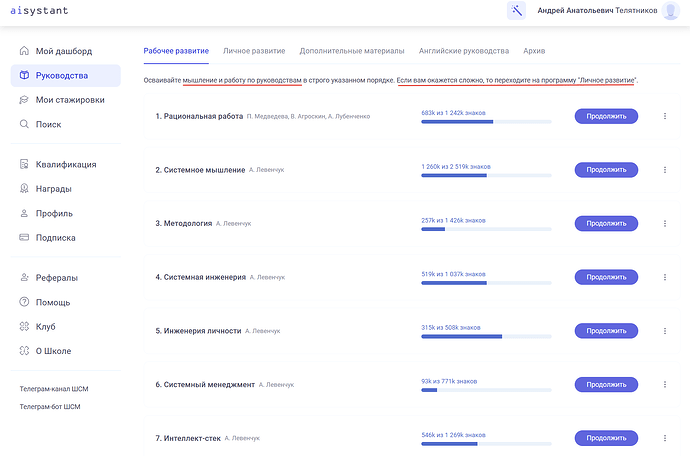Open Награды medal icon
This screenshot has width=690, height=456.
24,188
